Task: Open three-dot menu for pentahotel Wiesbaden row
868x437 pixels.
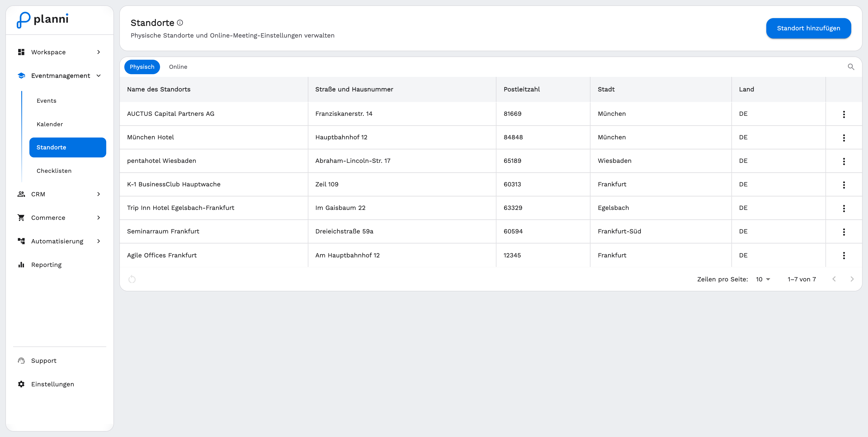Action: click(x=844, y=161)
